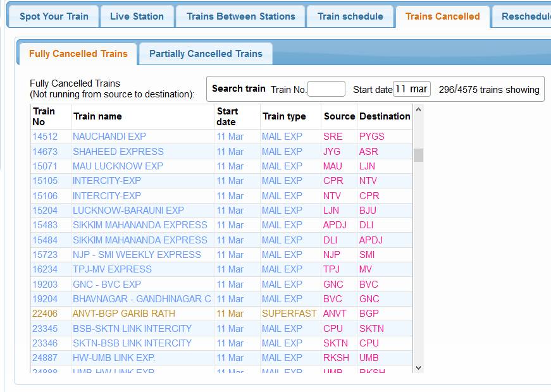Viewport: 551px width, 392px height.
Task: Open train number 15484
Action: (45, 240)
